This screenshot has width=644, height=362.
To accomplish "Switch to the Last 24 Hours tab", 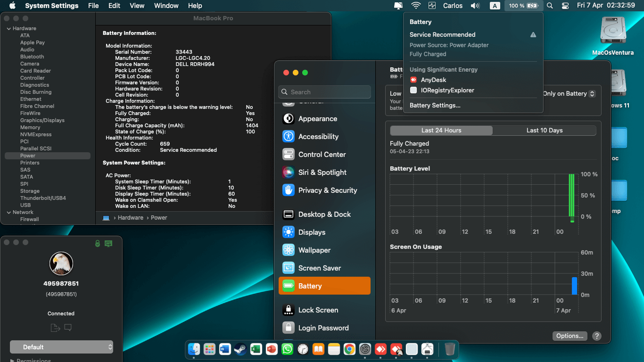I will point(441,130).
